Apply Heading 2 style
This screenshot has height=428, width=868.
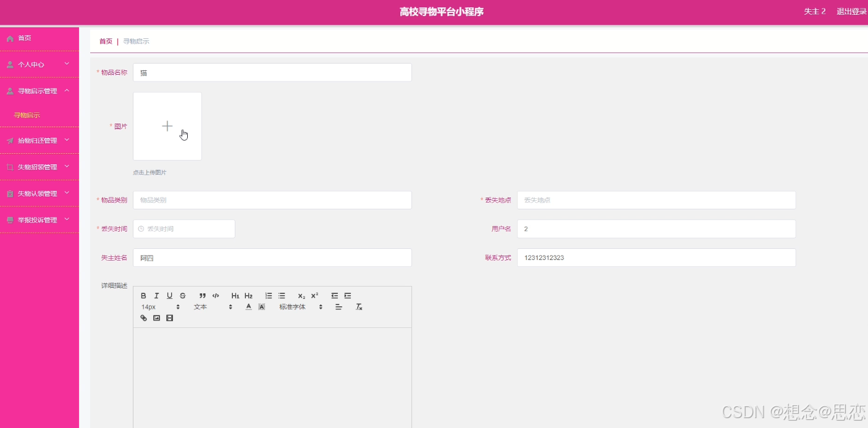pyautogui.click(x=248, y=296)
